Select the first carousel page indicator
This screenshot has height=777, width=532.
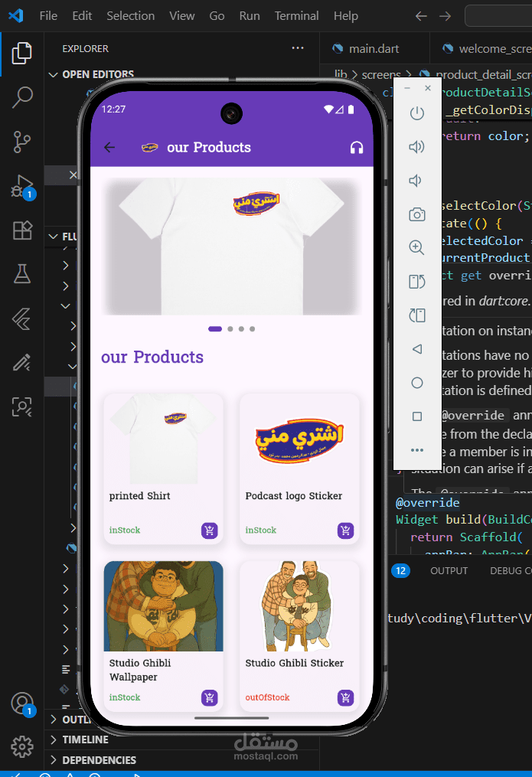(x=215, y=329)
